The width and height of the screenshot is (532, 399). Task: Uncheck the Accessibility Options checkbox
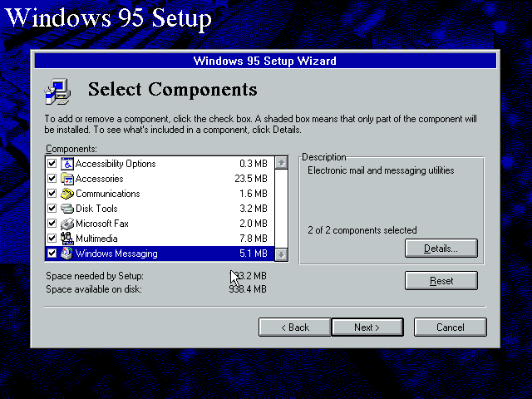click(x=52, y=164)
